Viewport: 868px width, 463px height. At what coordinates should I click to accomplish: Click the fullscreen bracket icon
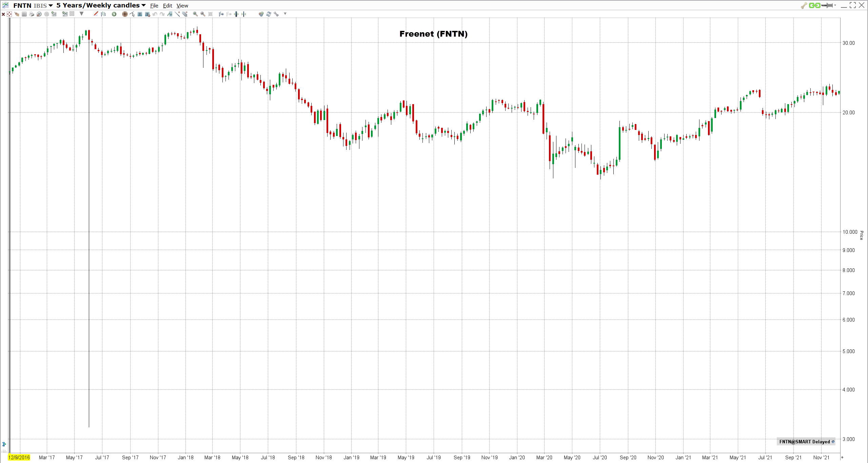click(x=853, y=5)
